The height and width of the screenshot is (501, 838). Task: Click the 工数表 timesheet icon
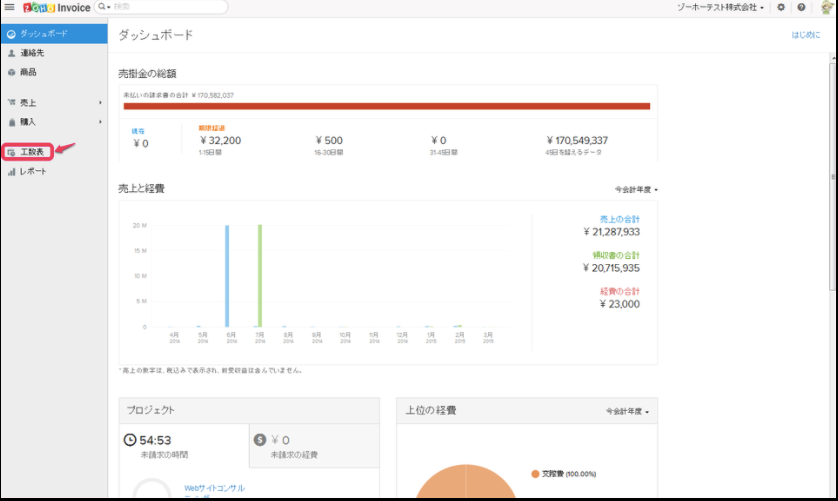[x=11, y=152]
